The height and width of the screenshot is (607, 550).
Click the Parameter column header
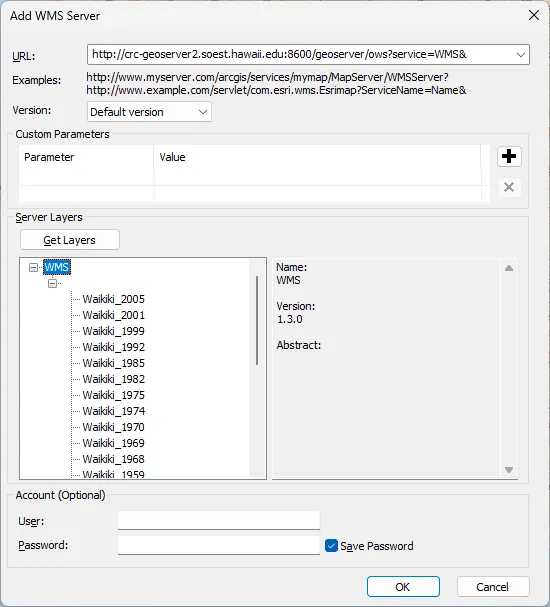coord(86,157)
